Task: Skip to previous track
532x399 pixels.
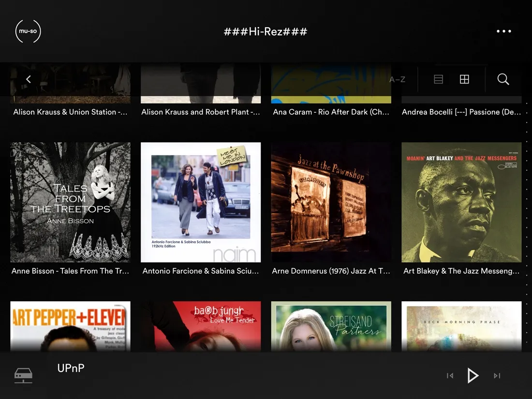Action: coord(450,376)
